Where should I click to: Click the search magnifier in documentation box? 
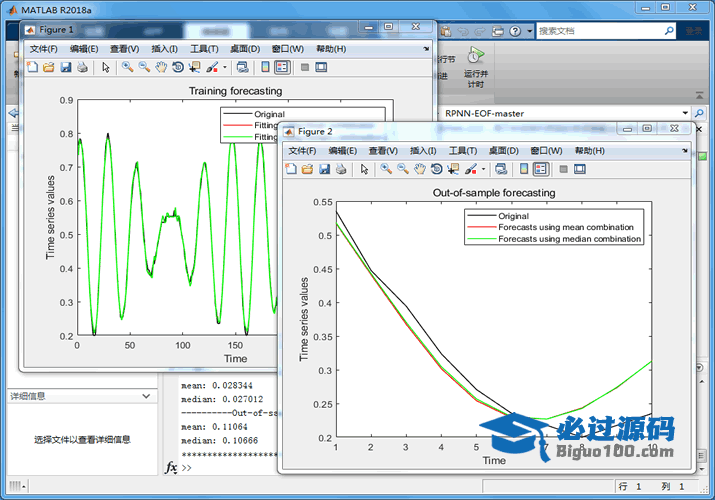point(669,31)
